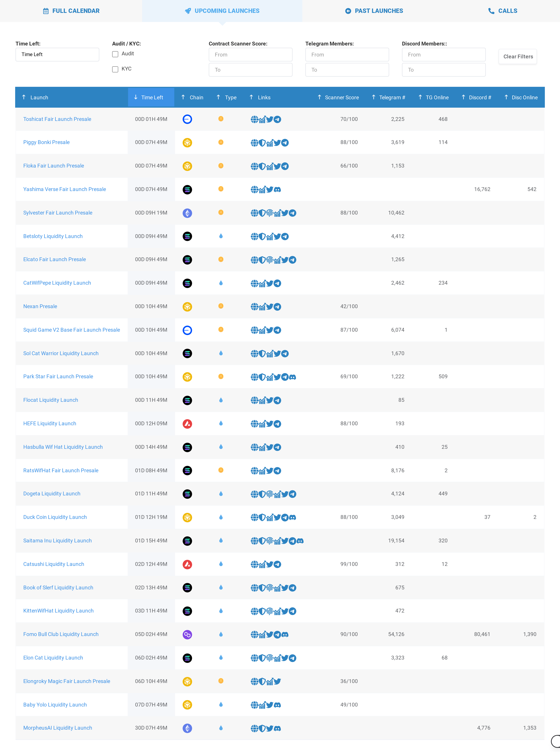Open CatWifPepe row Twitter icon

tap(270, 283)
